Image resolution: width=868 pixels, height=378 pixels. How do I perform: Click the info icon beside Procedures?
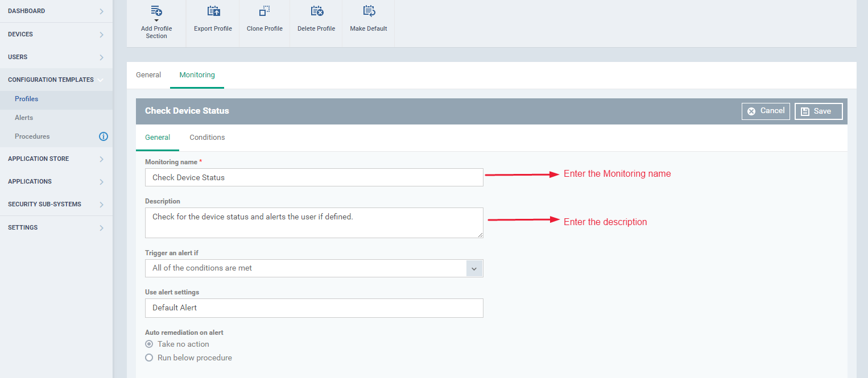(x=104, y=136)
